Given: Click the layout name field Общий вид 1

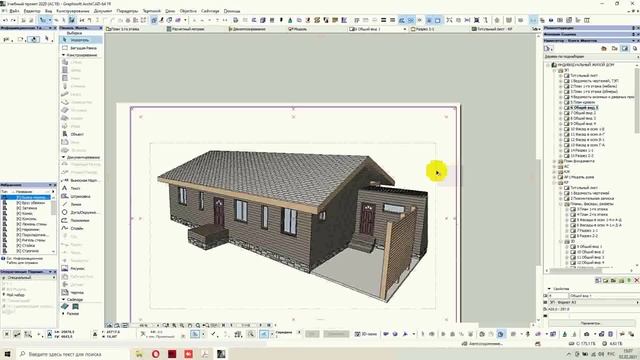Looking at the screenshot, I should click(603, 296).
